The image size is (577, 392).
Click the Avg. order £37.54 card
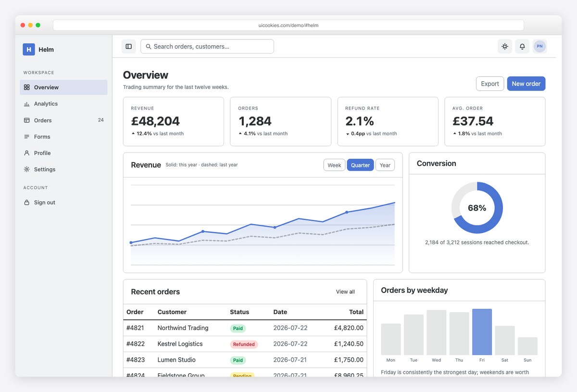click(x=495, y=122)
